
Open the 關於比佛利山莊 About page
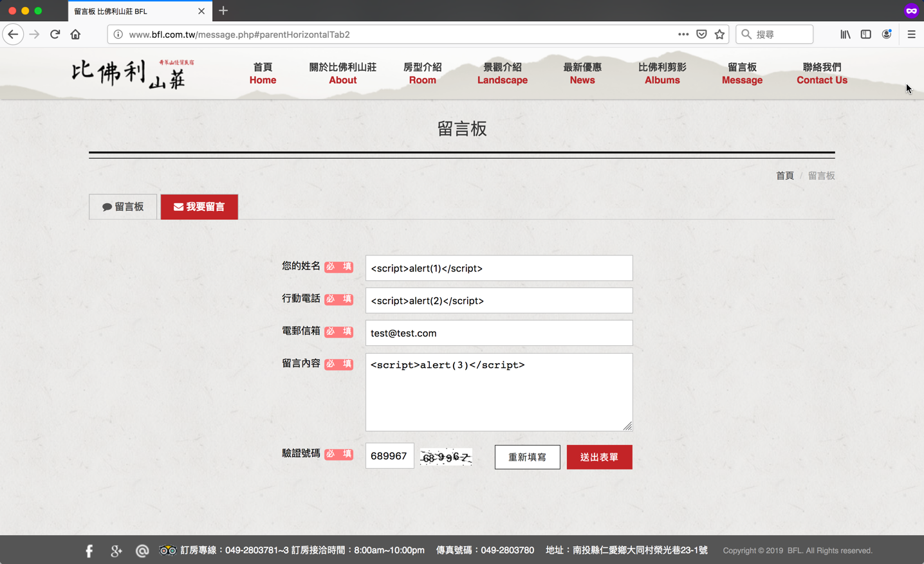342,73
